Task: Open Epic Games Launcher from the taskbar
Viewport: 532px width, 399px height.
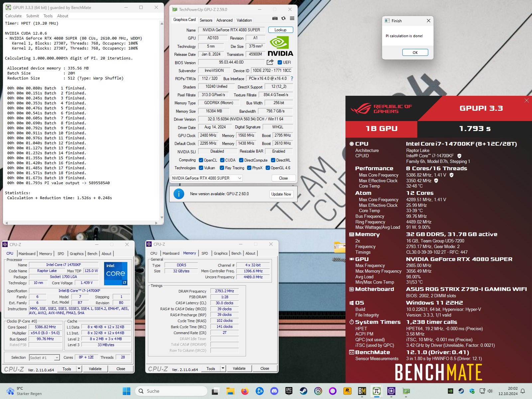Action: (x=289, y=391)
